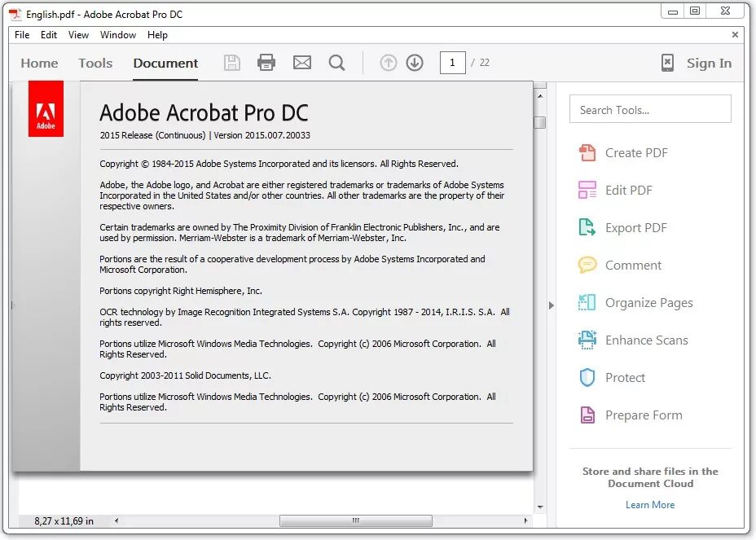Click the Save file toolbar icon

tap(232, 63)
